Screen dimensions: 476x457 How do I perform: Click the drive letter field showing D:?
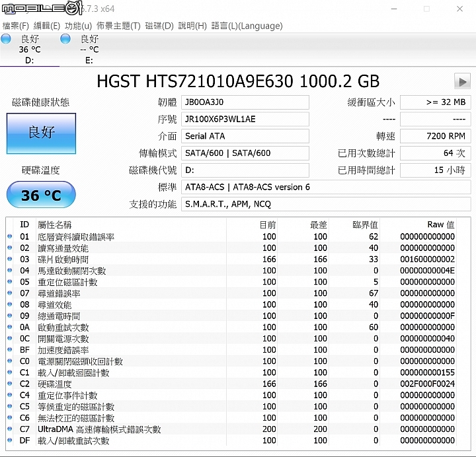[x=245, y=170]
